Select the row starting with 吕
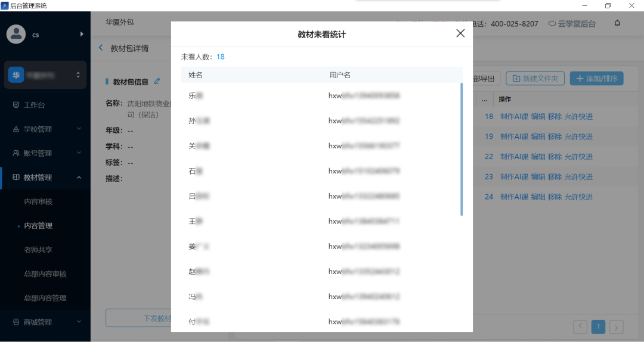 tap(321, 196)
